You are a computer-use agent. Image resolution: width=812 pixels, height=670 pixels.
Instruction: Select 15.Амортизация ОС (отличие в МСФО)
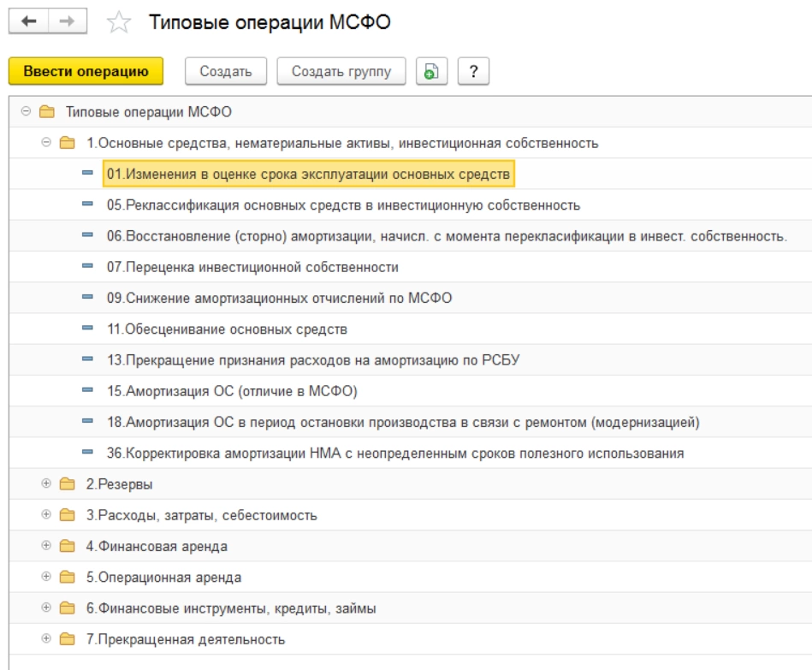tap(231, 391)
